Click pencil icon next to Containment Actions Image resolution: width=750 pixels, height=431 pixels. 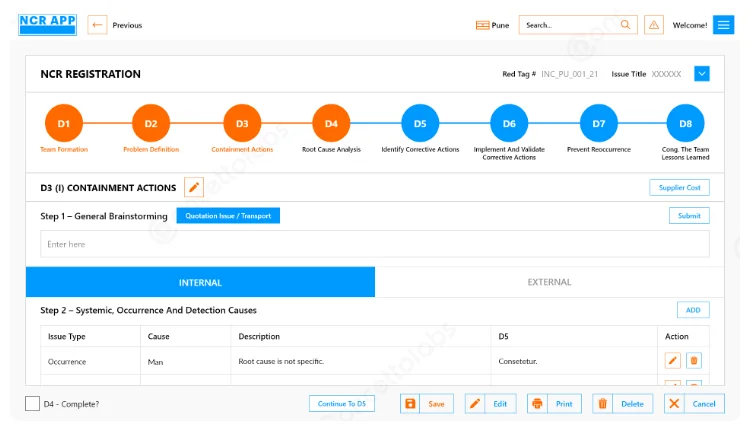tap(195, 188)
